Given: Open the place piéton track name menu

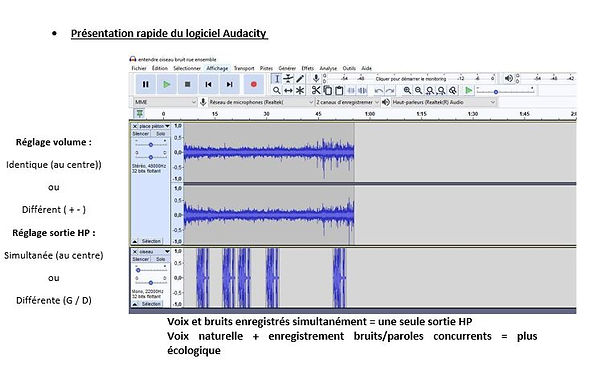Looking at the screenshot, I should (154, 126).
